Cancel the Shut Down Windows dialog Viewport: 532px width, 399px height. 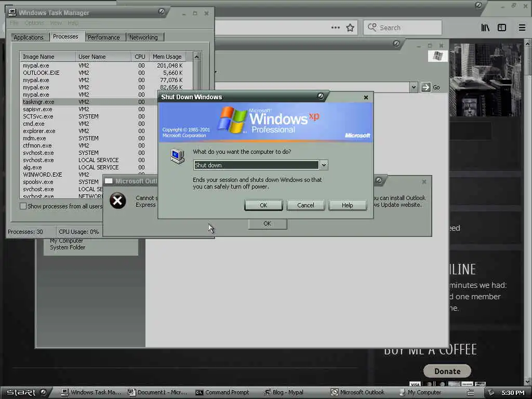305,205
